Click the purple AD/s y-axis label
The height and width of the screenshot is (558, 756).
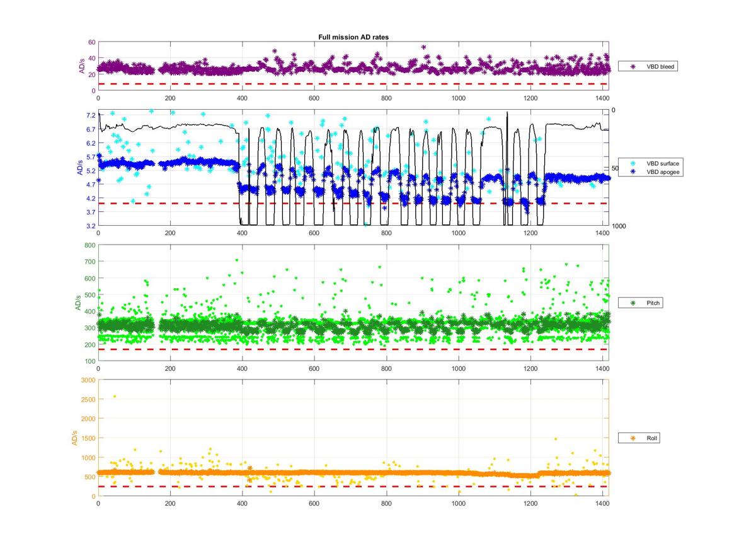click(x=82, y=66)
